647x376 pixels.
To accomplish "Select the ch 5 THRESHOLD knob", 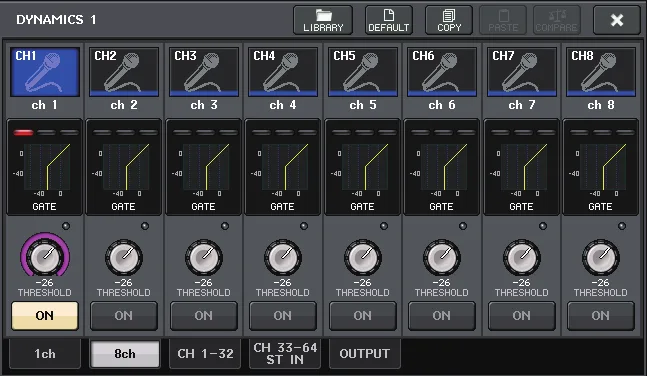I will click(x=363, y=257).
